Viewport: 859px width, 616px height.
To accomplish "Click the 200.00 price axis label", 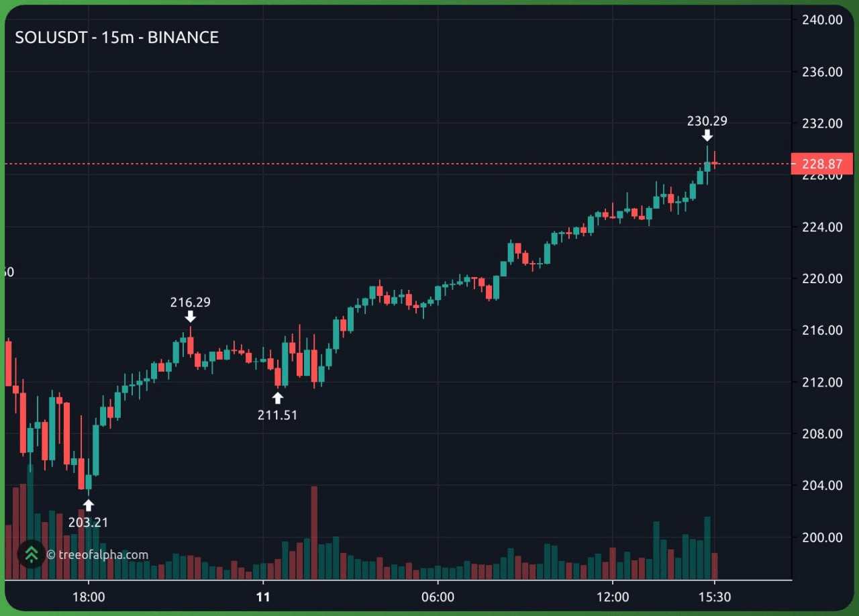I will point(822,537).
